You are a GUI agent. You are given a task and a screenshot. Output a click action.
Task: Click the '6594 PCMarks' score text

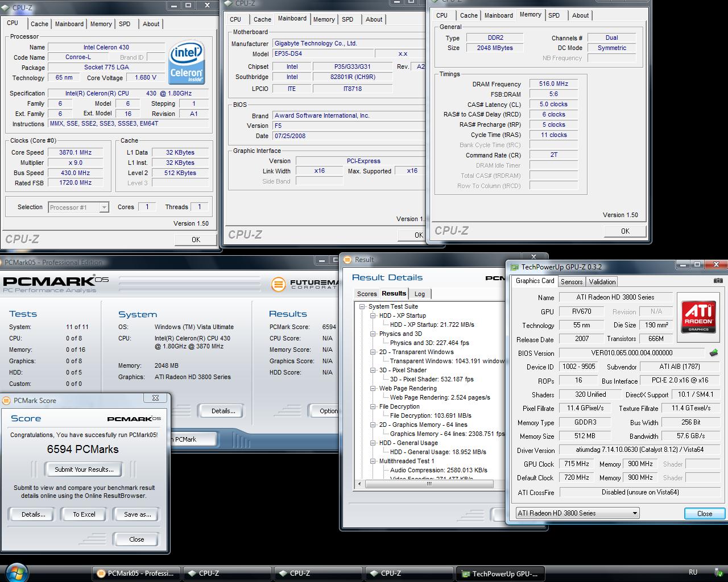(83, 449)
